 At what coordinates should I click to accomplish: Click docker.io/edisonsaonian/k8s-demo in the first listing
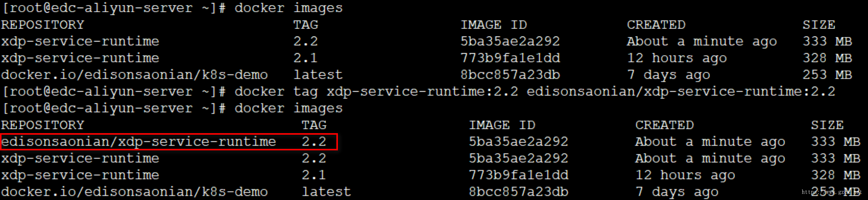[135, 75]
